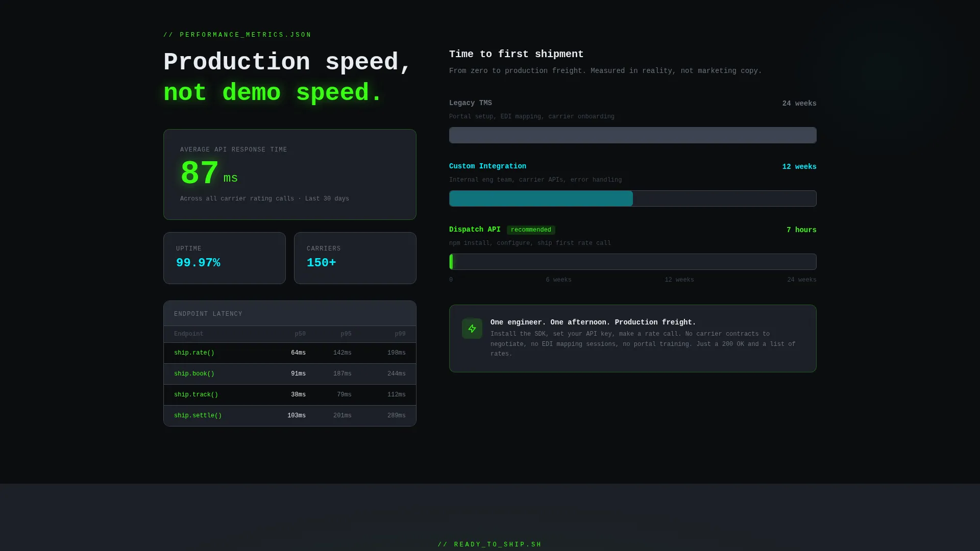This screenshot has width=980, height=551.
Task: Click the '112ms' p99 value
Action: [397, 395]
